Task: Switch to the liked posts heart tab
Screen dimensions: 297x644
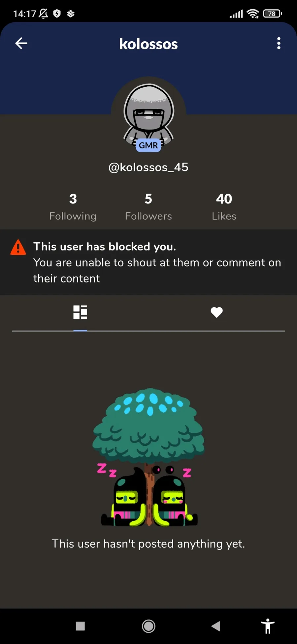Action: click(x=217, y=312)
